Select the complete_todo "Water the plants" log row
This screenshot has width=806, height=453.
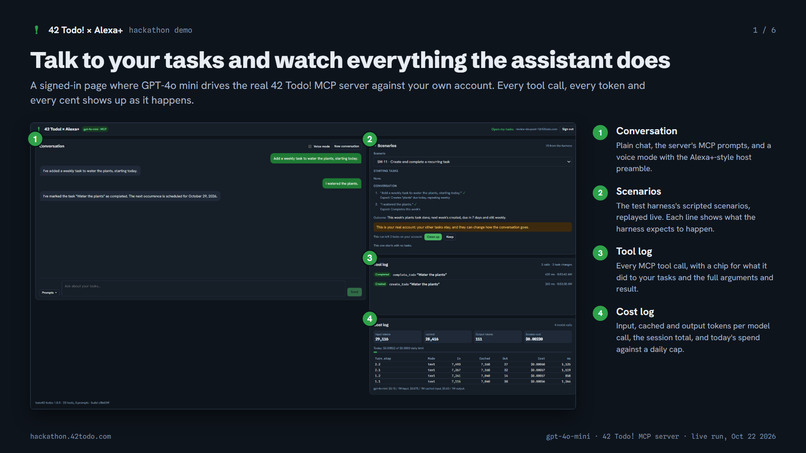tap(473, 275)
